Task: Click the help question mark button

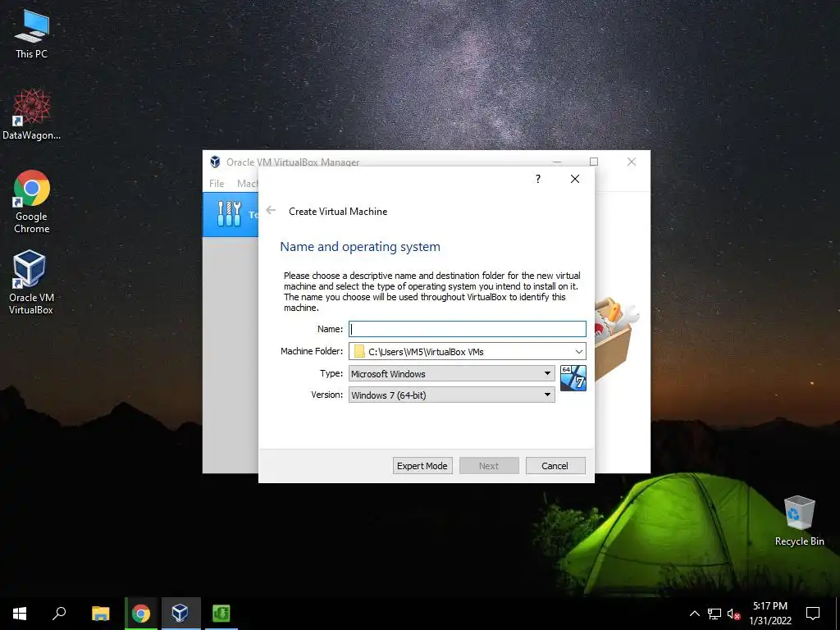Action: 538,179
